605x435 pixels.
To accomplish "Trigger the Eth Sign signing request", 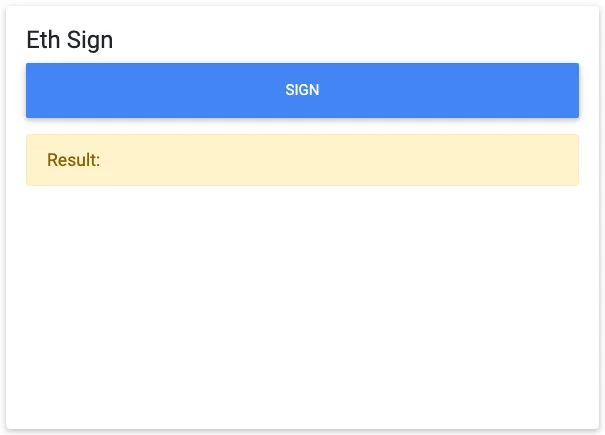I will (302, 90).
